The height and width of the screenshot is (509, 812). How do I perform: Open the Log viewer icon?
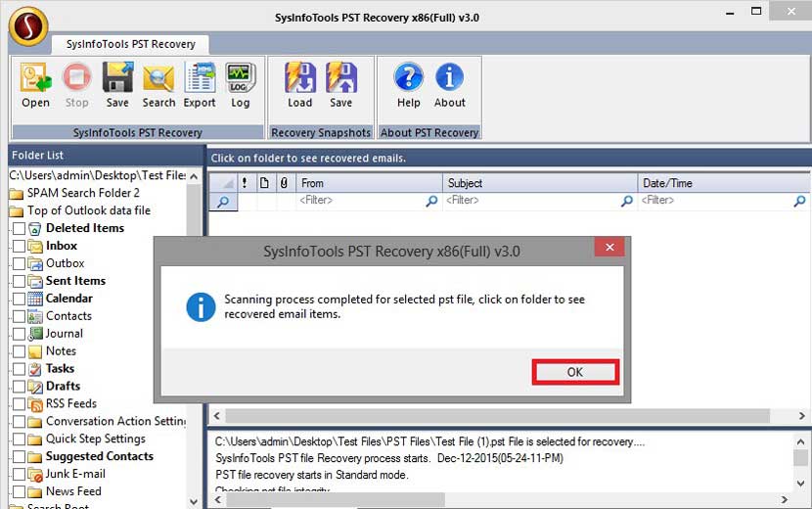click(241, 77)
